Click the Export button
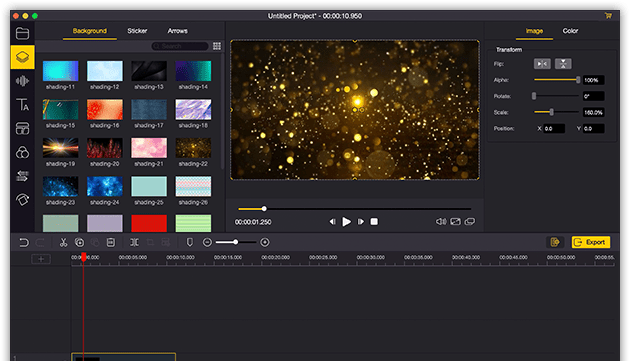630x361 pixels. (x=591, y=242)
